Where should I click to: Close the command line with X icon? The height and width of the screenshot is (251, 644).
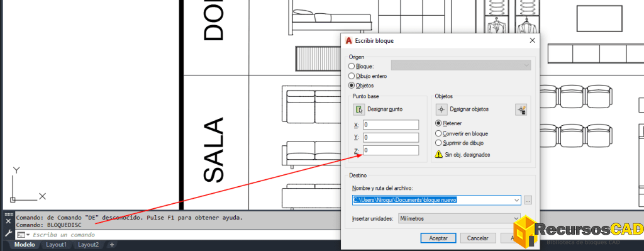pyautogui.click(x=8, y=221)
